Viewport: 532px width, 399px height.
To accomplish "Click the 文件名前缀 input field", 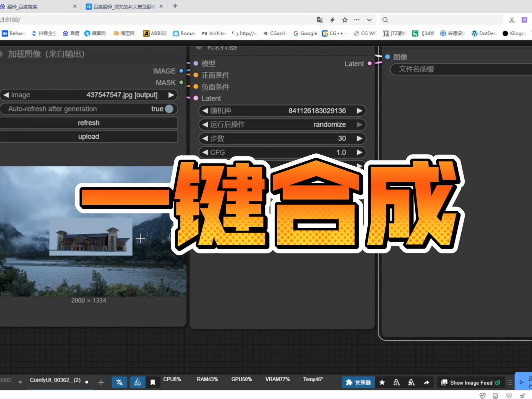I will pyautogui.click(x=461, y=69).
